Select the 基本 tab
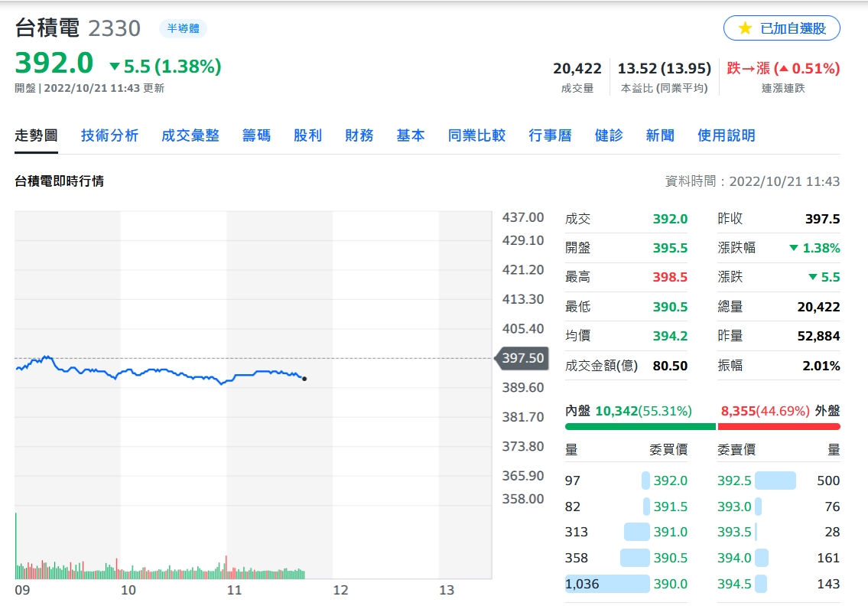 [411, 135]
